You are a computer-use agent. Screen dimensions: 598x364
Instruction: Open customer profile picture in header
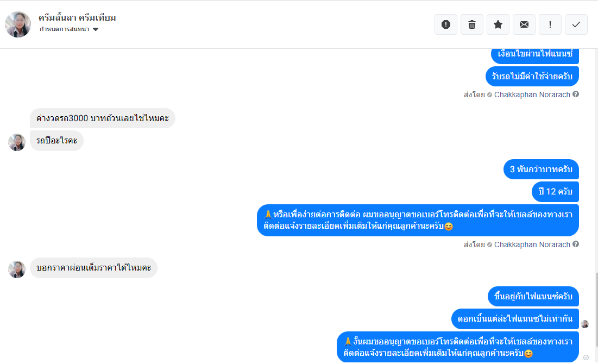[18, 24]
